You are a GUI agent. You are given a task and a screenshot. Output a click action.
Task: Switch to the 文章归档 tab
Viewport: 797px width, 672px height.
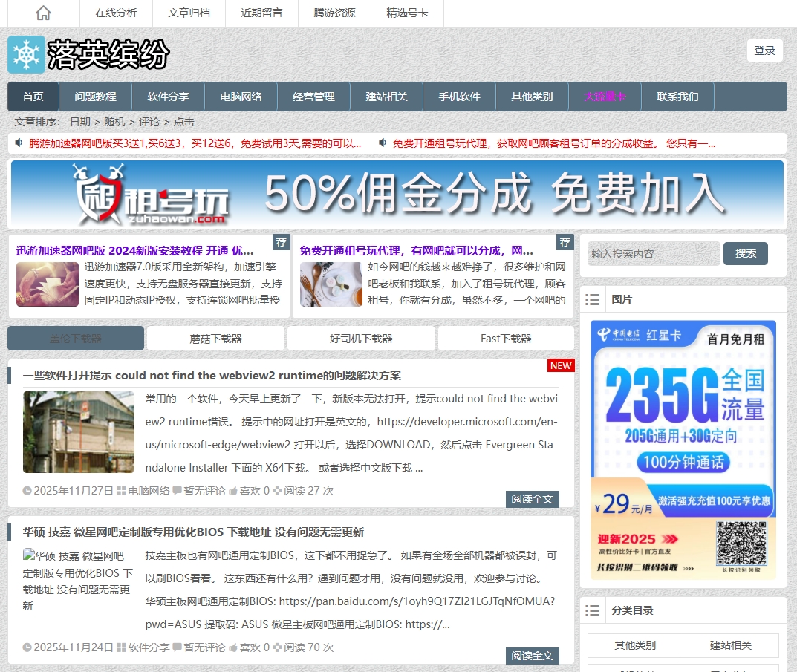(189, 13)
